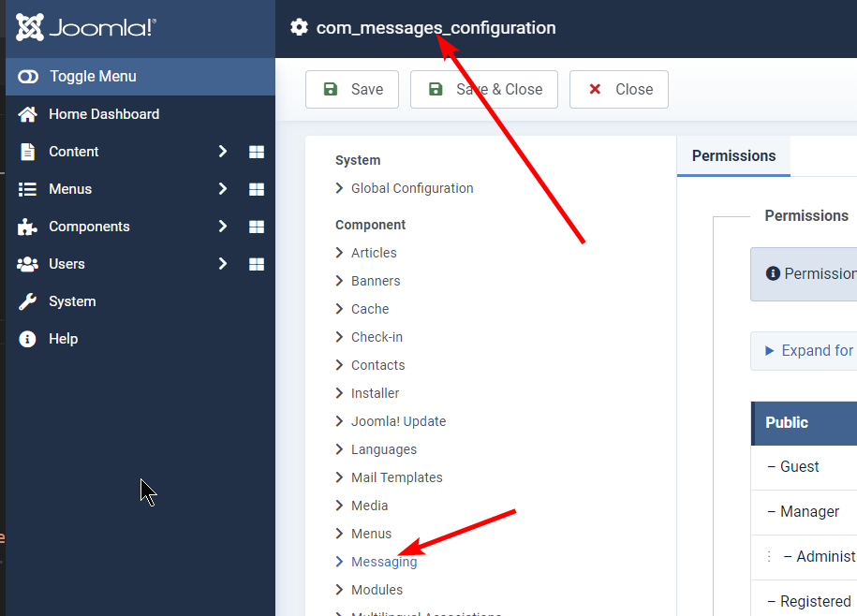The width and height of the screenshot is (857, 616).
Task: Click the triangle icon before 'Expand for'
Action: 770,350
